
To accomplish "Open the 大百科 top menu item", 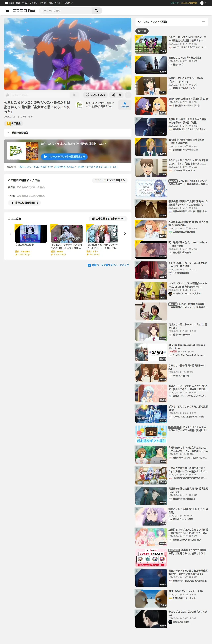I will pyautogui.click(x=44, y=3).
